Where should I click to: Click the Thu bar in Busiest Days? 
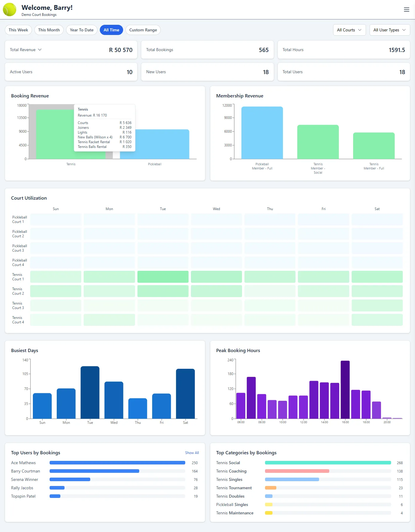[x=138, y=408]
